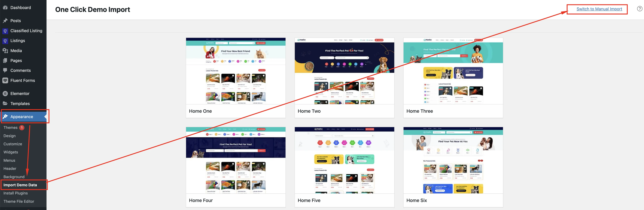Click the Comments bubble icon

click(5, 70)
